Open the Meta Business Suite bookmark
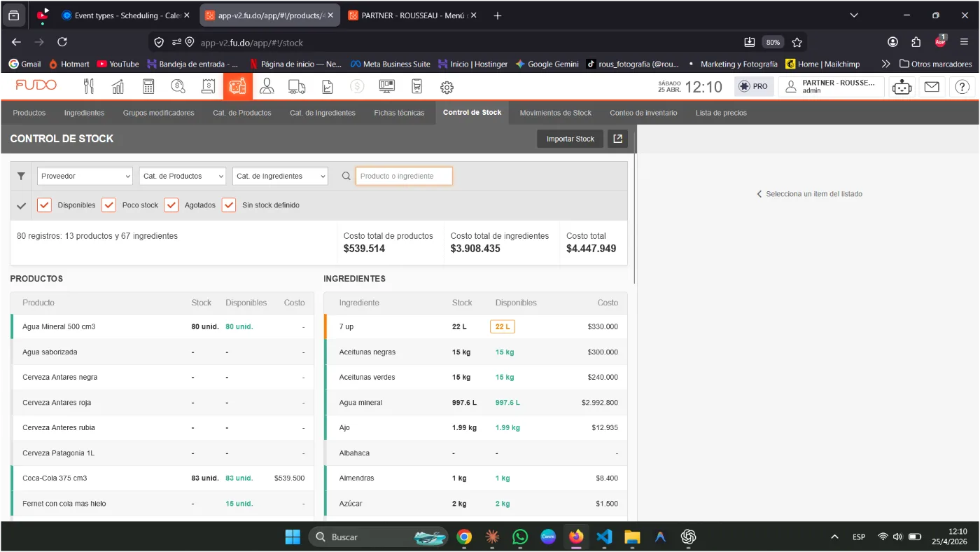 click(x=390, y=64)
